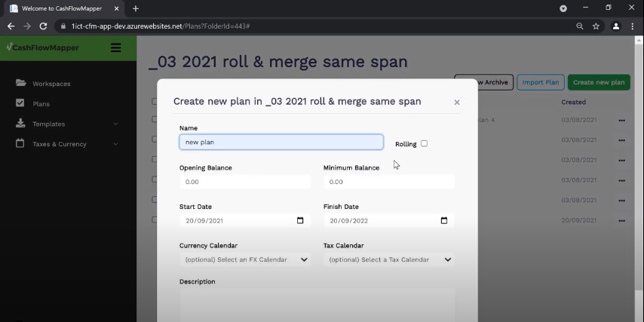Go back in browser history

pos(11,26)
